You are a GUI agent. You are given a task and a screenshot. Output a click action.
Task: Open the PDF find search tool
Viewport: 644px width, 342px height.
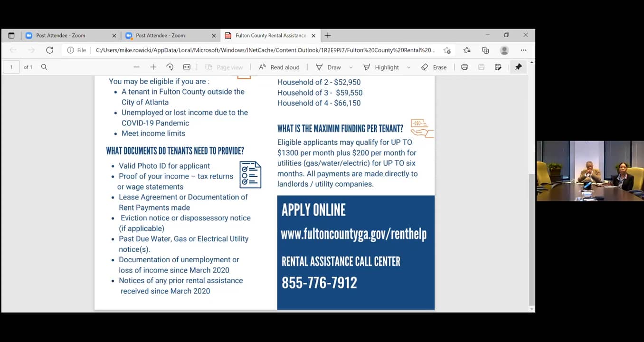44,67
